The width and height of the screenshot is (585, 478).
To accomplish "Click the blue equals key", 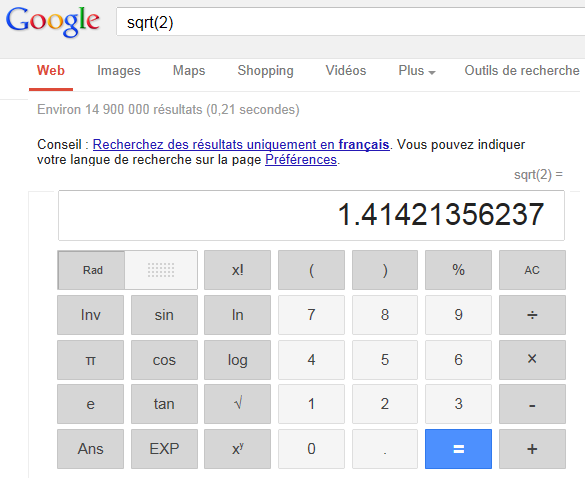I will tap(458, 449).
